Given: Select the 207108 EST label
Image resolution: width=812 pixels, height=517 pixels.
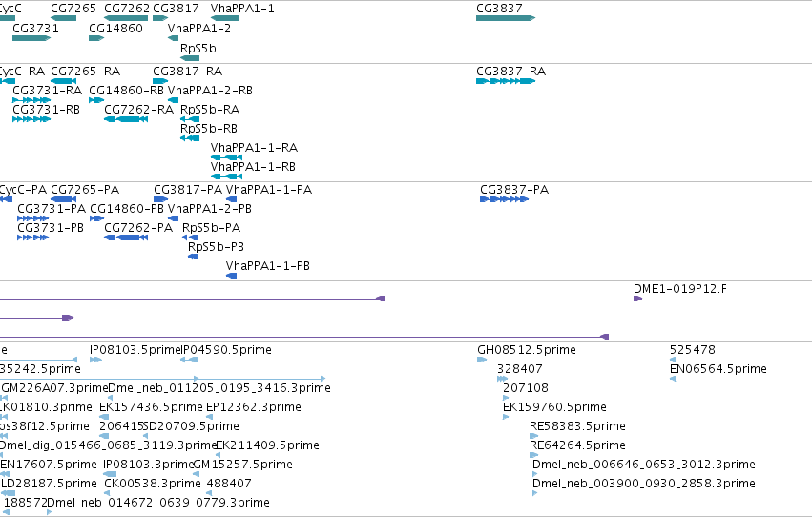Looking at the screenshot, I should click(x=526, y=388).
